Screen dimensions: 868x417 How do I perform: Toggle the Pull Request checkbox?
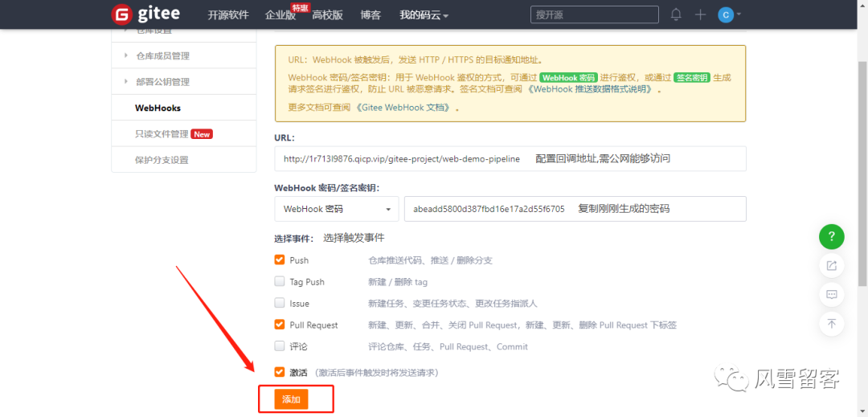[280, 325]
